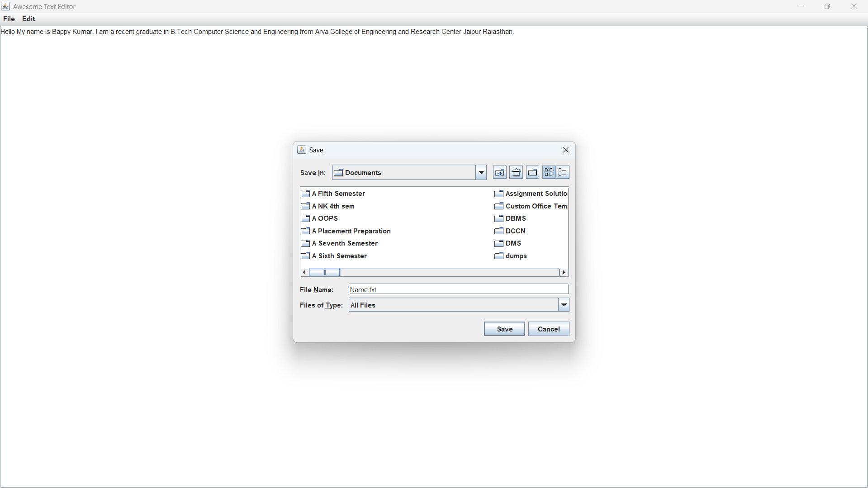Click the folder icon beside DCCN
Screen dimensions: 868x488
coord(499,231)
